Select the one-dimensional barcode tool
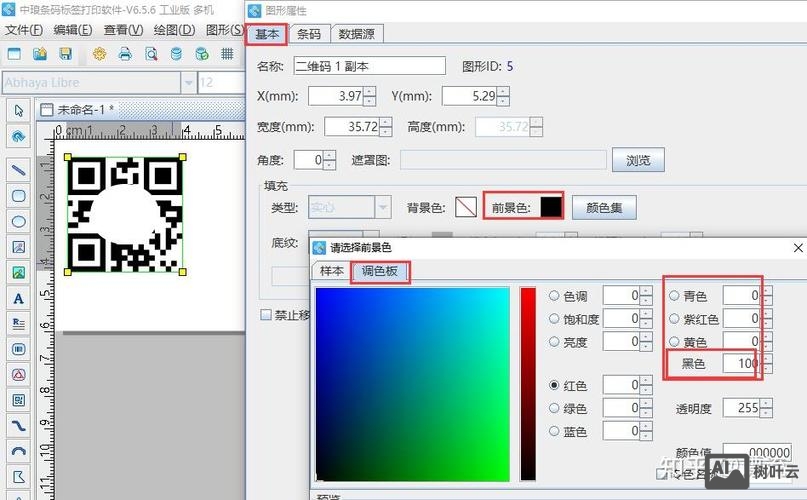 point(19,349)
